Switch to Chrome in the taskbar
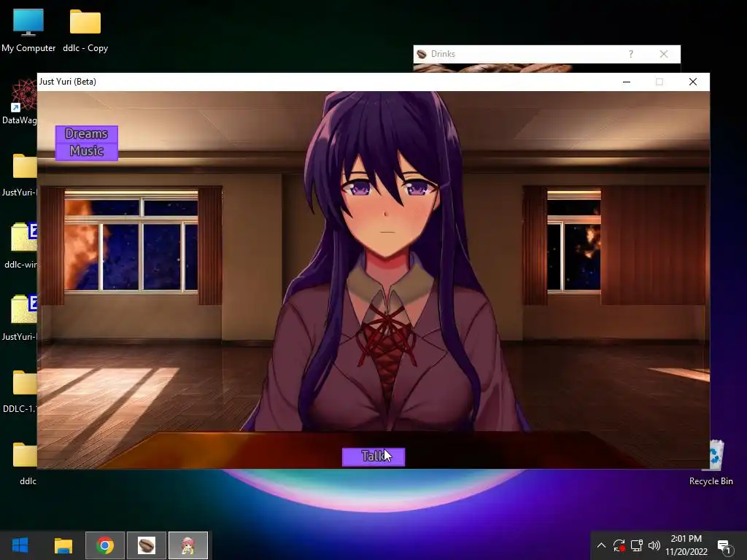 [x=105, y=545]
